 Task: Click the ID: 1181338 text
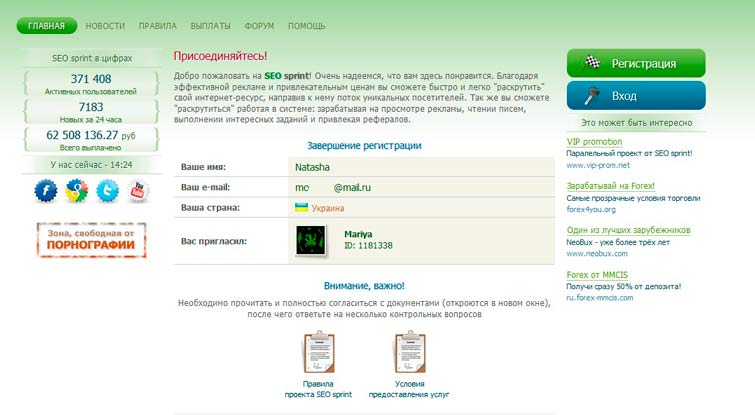pos(368,246)
